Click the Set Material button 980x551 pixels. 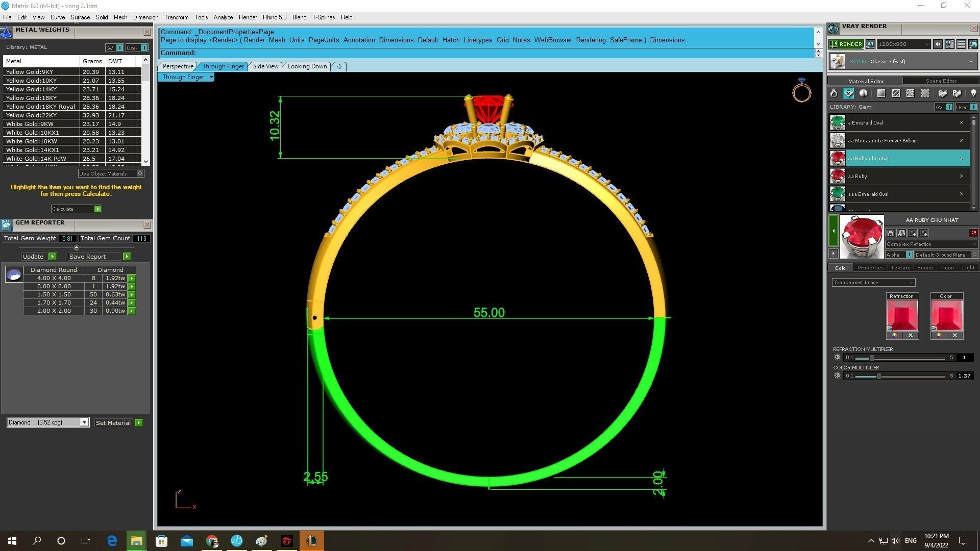click(118, 423)
